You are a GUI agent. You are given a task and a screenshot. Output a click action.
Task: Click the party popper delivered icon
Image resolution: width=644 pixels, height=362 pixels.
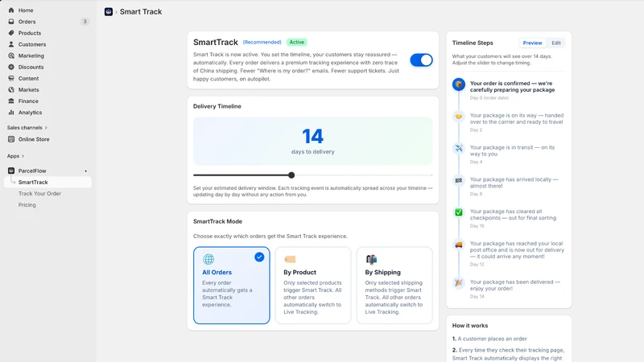pos(459,283)
